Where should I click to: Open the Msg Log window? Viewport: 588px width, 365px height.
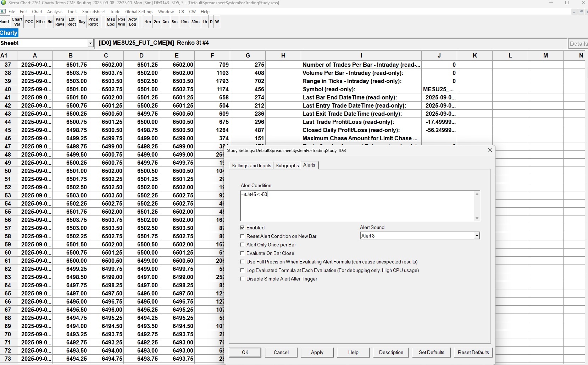tap(111, 22)
